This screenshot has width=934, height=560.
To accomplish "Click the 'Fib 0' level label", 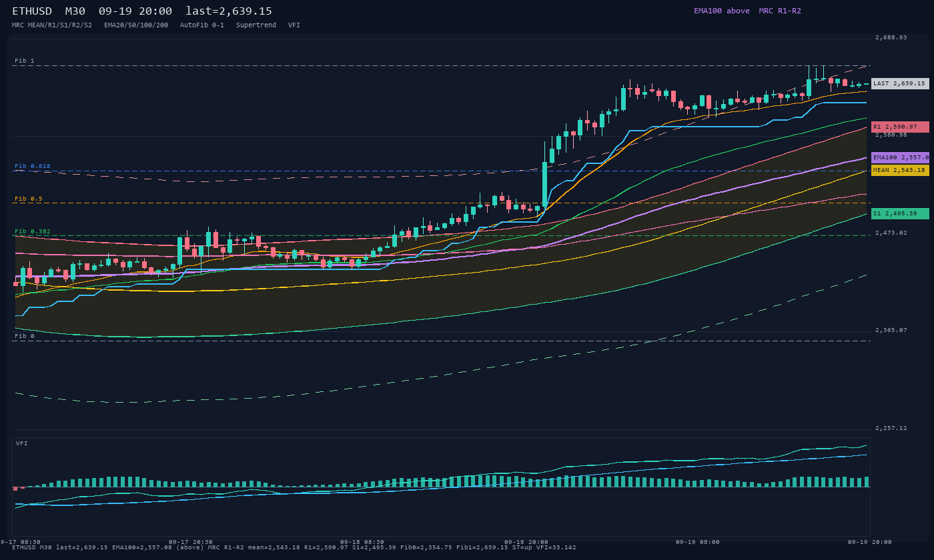I will pos(25,336).
